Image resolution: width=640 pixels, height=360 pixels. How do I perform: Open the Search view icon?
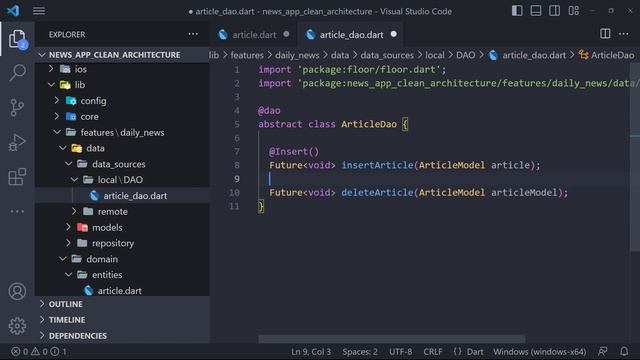click(x=17, y=73)
